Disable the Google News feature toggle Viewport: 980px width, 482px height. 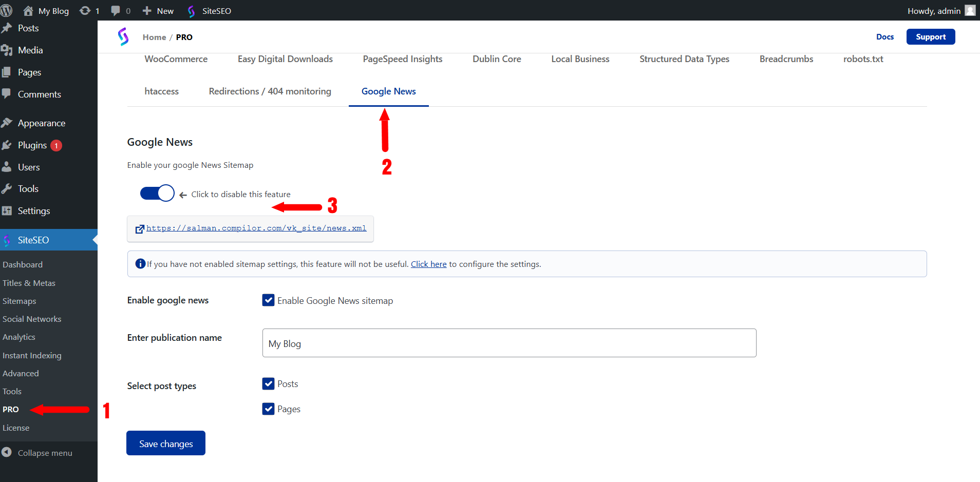click(157, 193)
